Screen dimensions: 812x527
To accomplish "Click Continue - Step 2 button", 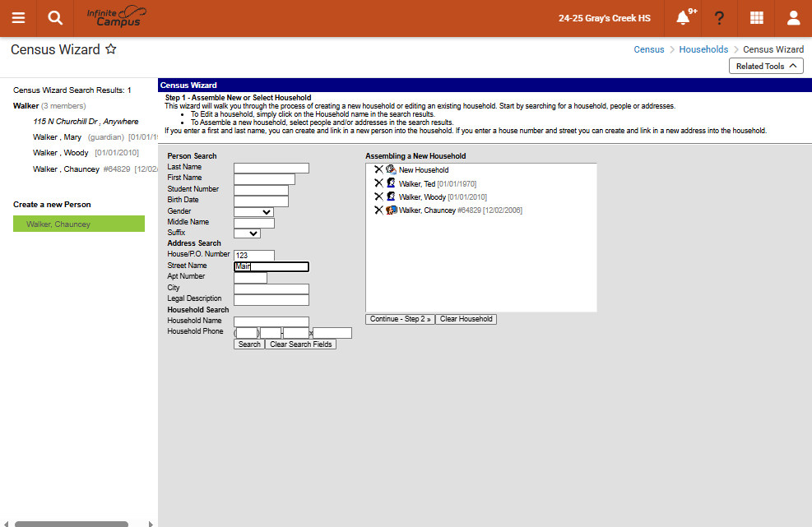I will (400, 319).
